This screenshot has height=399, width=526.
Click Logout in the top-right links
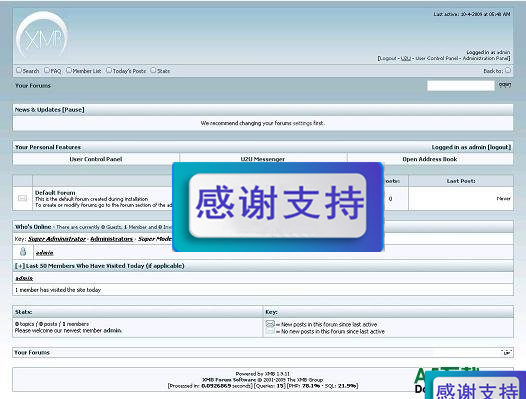coord(388,58)
